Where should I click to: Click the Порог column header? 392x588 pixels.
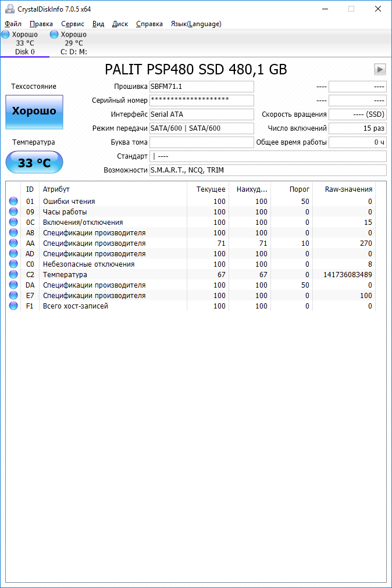(x=292, y=189)
